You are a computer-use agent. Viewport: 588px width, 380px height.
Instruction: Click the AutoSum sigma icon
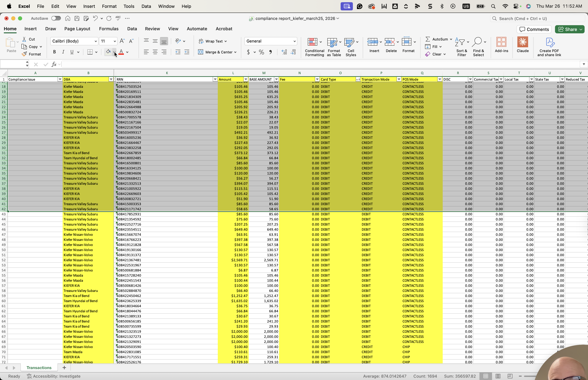tap(428, 39)
